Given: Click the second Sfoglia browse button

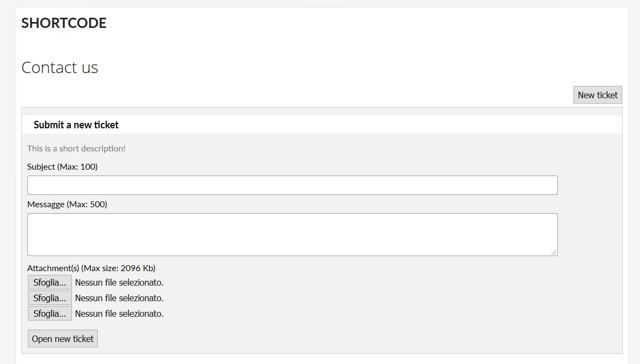Looking at the screenshot, I should point(49,298).
